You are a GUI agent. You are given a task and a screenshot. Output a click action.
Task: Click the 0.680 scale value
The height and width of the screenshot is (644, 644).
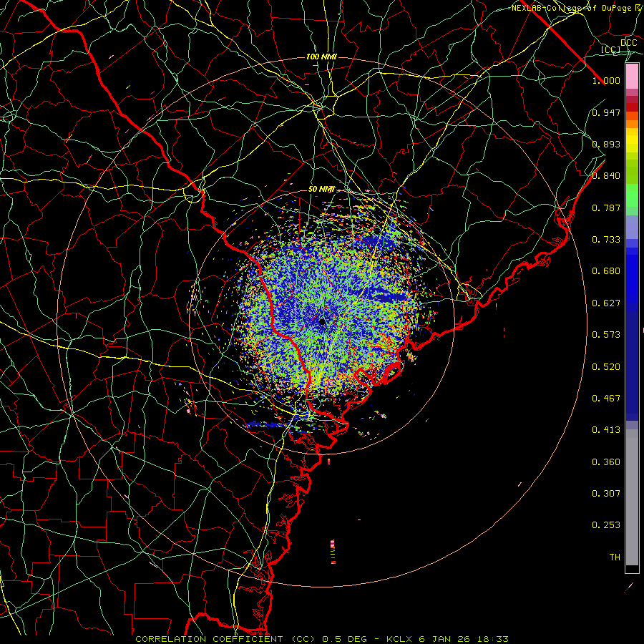[606, 271]
